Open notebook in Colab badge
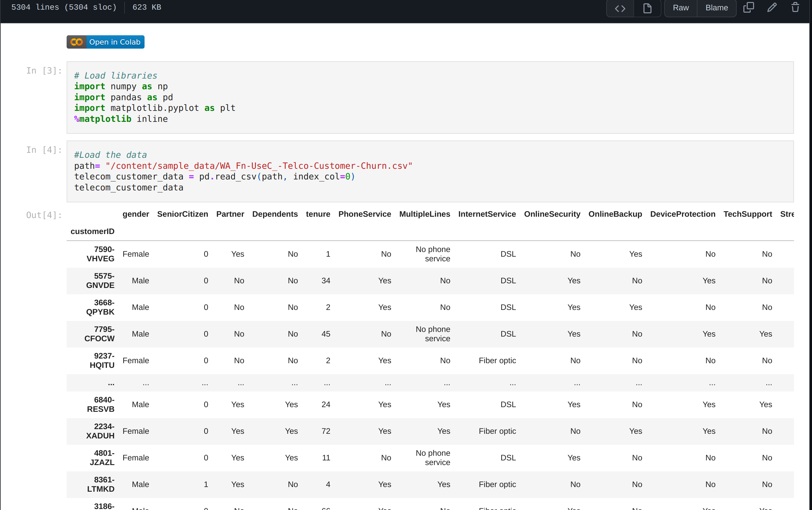The width and height of the screenshot is (812, 510). point(106,42)
